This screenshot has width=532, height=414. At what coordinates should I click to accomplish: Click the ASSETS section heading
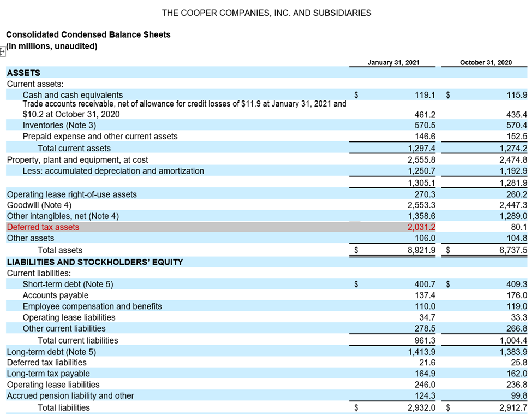tap(23, 73)
